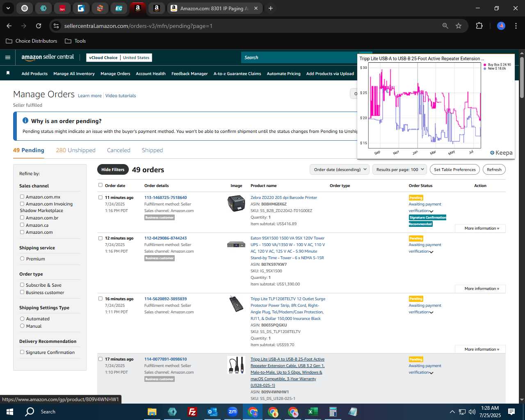Click the Eaton UPS product thumbnail
The height and width of the screenshot is (420, 525).
pyautogui.click(x=236, y=244)
